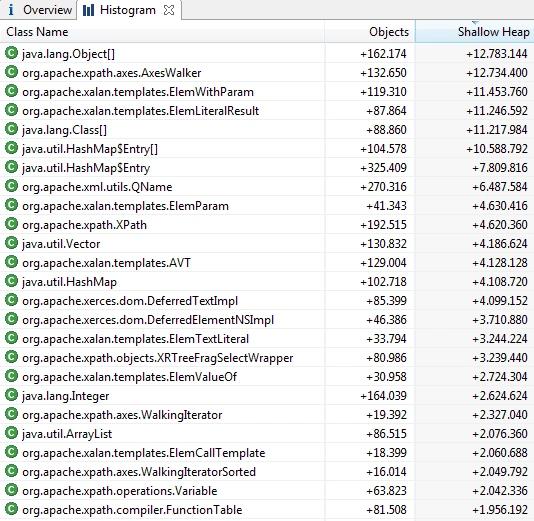Select the java.util.ArrayList row

coord(267,433)
